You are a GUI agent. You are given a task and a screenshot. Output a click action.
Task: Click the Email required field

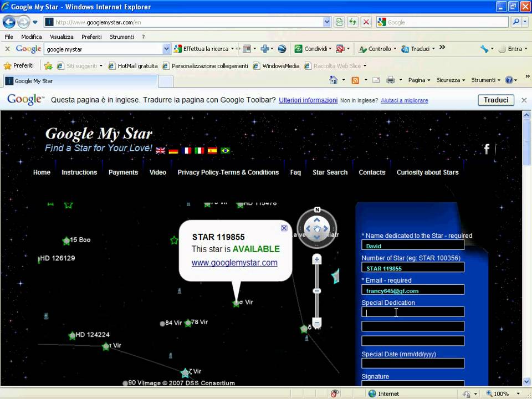[413, 290]
